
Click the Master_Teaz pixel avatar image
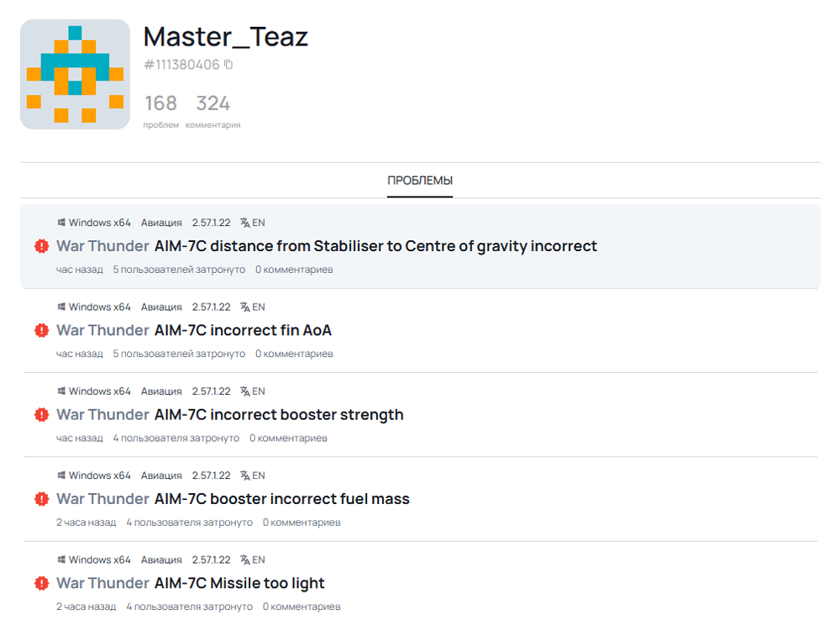(75, 75)
